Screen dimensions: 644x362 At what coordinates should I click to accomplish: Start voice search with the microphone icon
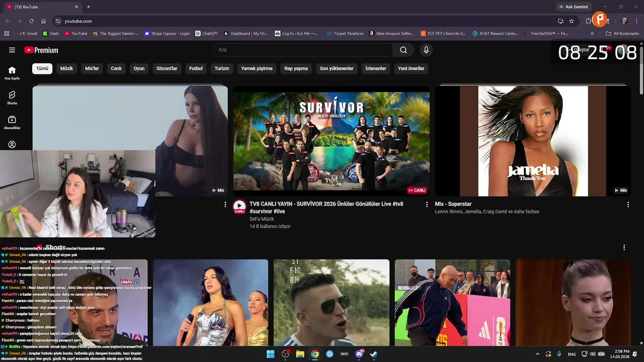point(426,50)
